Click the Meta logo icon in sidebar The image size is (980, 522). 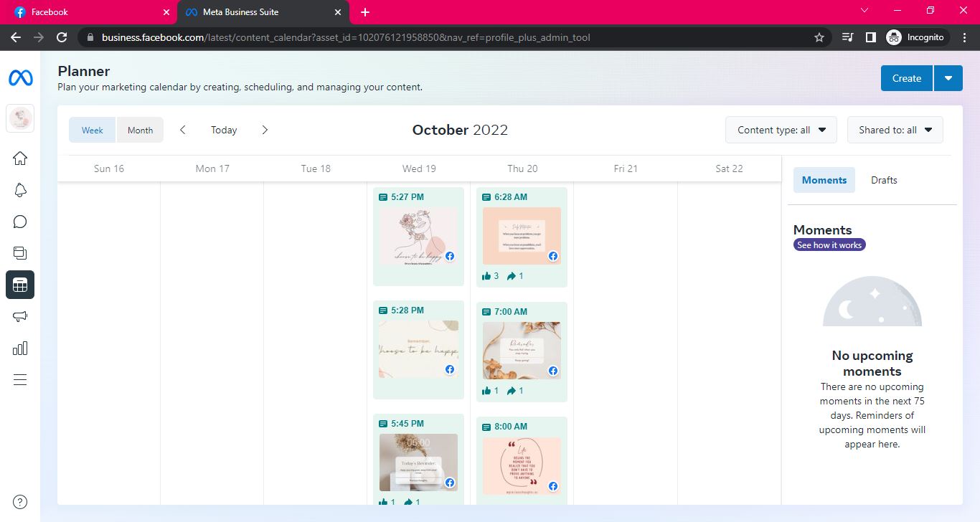click(x=20, y=78)
